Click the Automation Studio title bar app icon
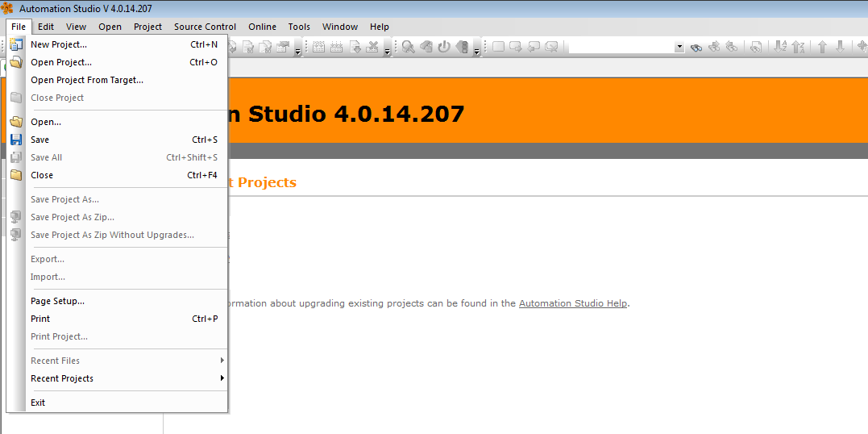The image size is (868, 434). pyautogui.click(x=7, y=8)
